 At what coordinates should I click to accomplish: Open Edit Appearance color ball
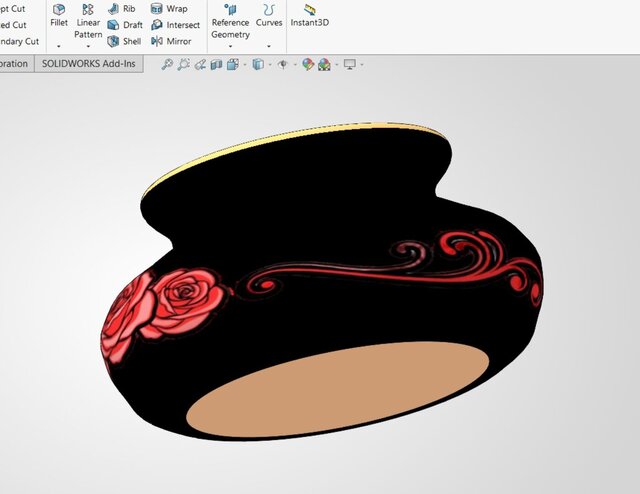click(x=308, y=64)
